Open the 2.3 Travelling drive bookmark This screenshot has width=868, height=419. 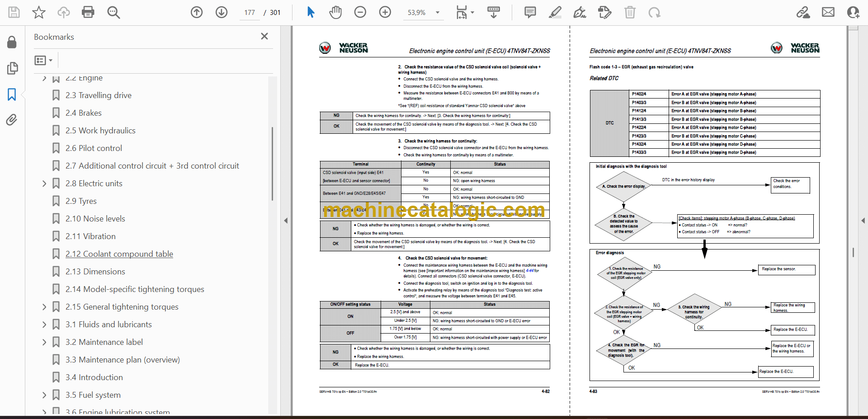(x=98, y=95)
